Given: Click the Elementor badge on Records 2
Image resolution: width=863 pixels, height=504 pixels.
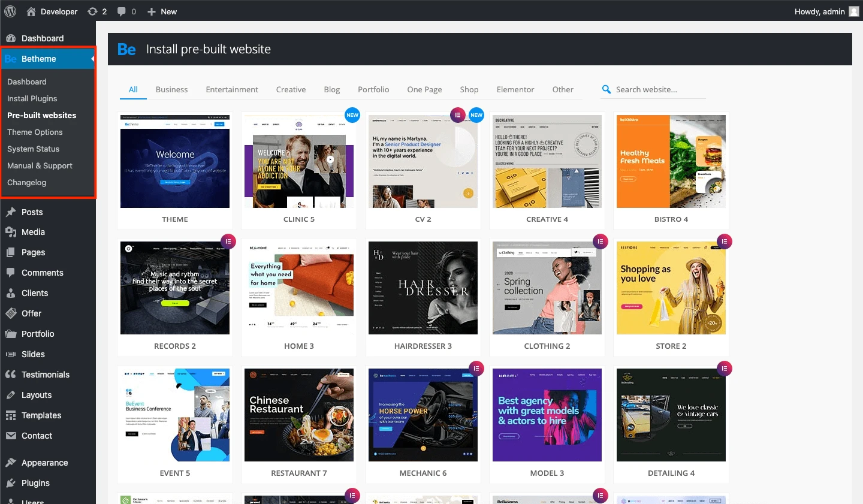Looking at the screenshot, I should coord(228,242).
